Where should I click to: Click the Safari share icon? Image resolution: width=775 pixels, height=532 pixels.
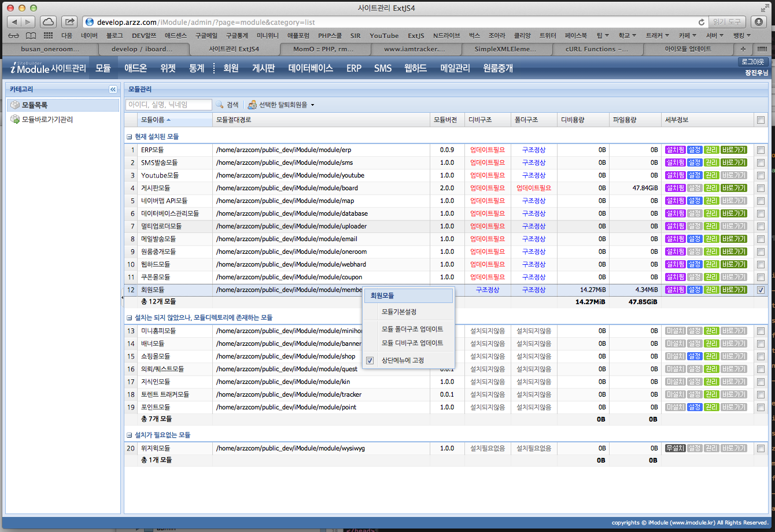(69, 22)
